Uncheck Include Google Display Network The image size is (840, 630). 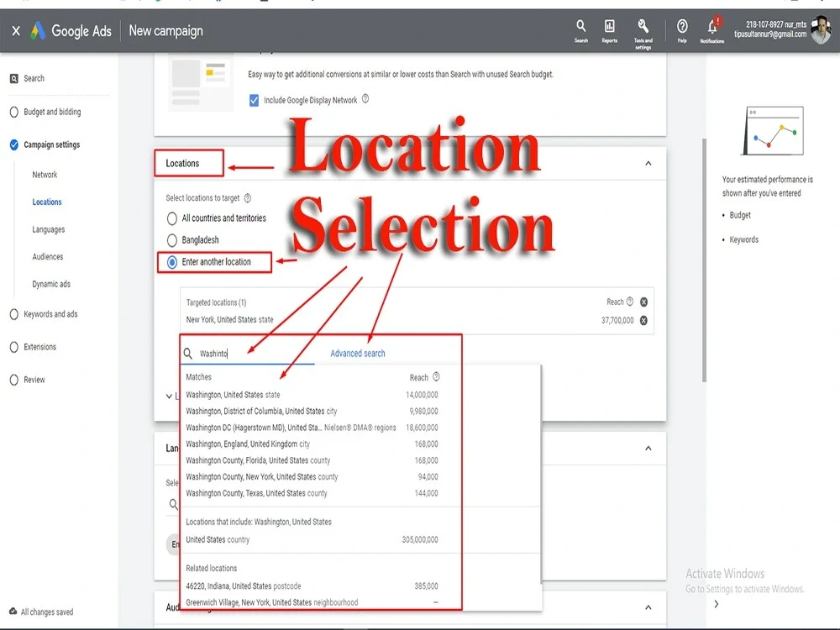(x=254, y=100)
